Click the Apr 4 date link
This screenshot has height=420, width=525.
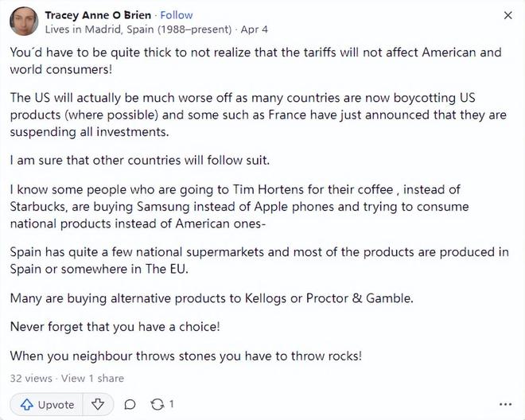coord(254,29)
